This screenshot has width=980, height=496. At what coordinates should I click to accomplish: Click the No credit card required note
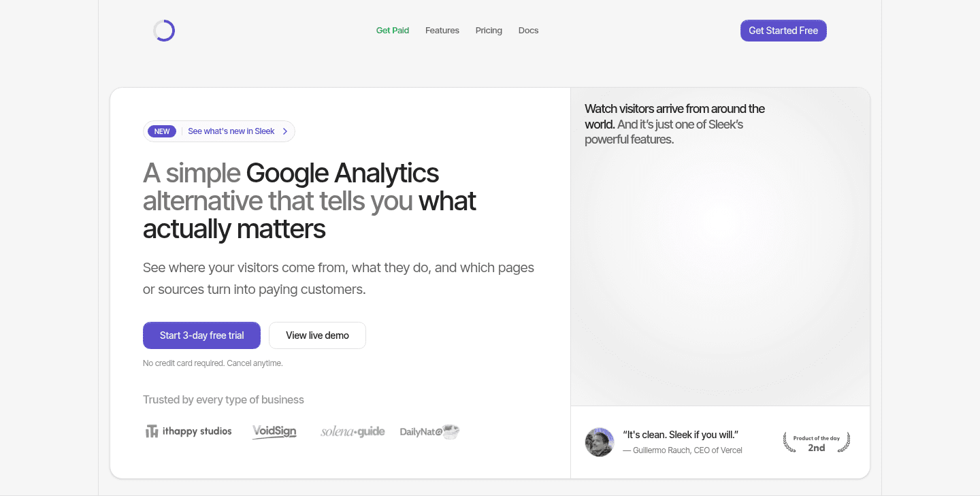point(212,363)
